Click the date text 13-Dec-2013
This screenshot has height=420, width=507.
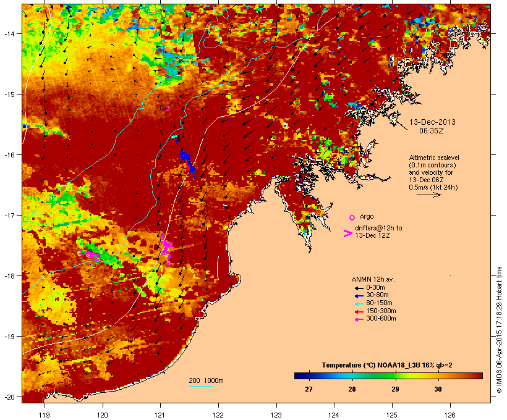(x=432, y=122)
